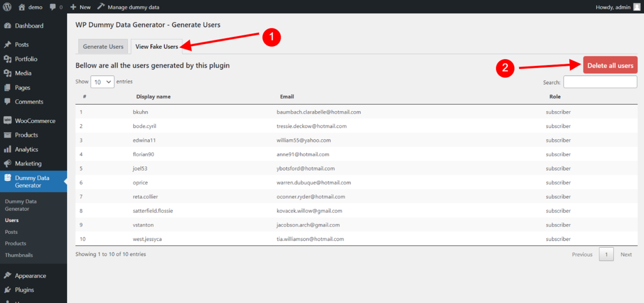Click email ybotsford@hotmail.com
This screenshot has height=303, width=644.
(x=306, y=169)
